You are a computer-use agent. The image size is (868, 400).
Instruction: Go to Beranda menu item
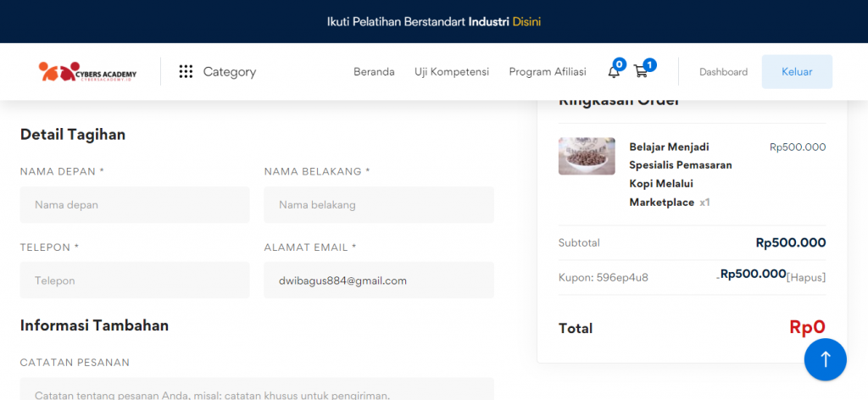(x=374, y=72)
